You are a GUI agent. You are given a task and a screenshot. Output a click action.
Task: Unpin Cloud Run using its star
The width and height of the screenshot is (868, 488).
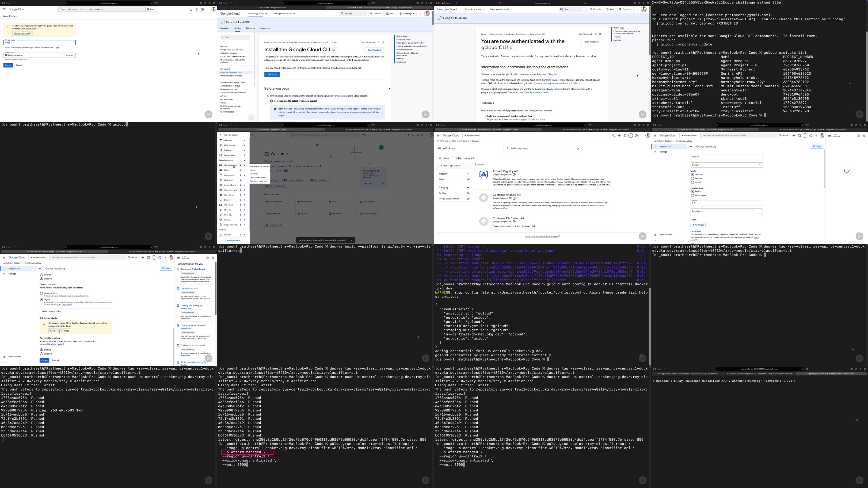(x=240, y=210)
